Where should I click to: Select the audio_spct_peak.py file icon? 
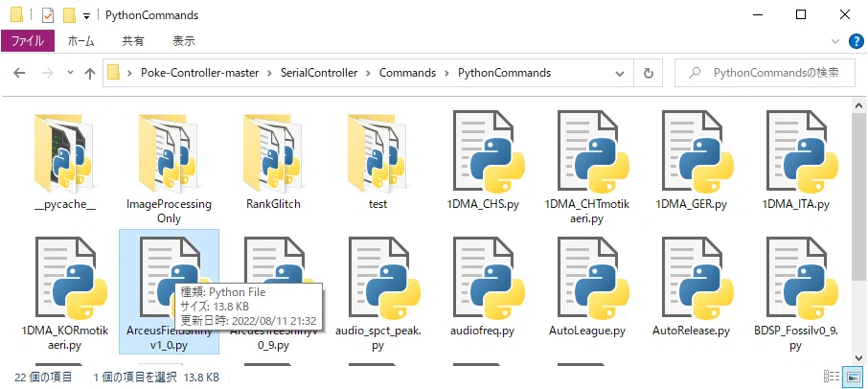(x=384, y=279)
